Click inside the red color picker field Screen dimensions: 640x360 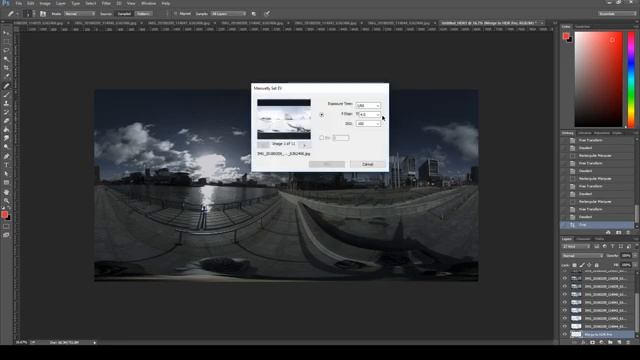pyautogui.click(x=599, y=80)
